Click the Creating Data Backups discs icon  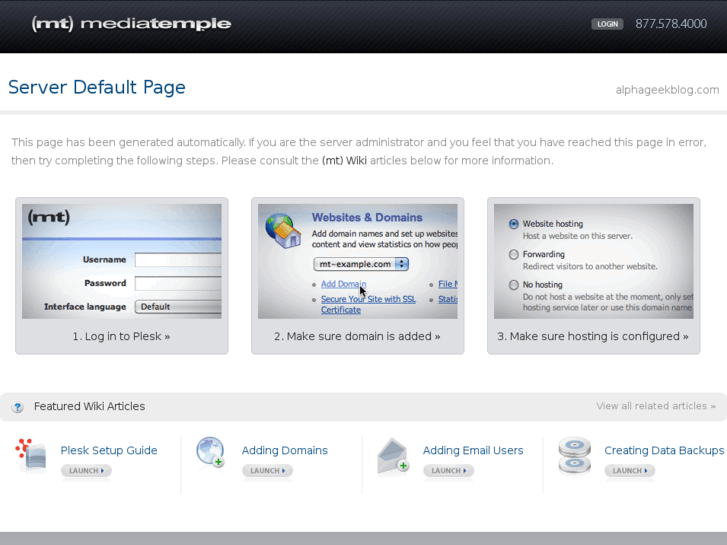tap(574, 455)
